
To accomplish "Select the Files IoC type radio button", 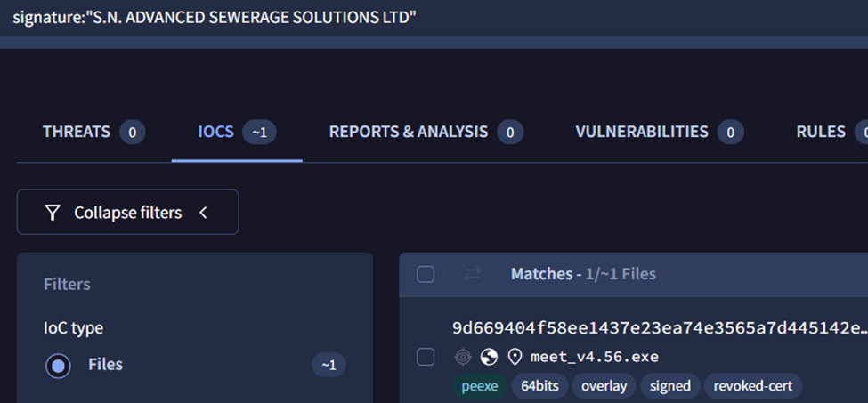I will 58,365.
